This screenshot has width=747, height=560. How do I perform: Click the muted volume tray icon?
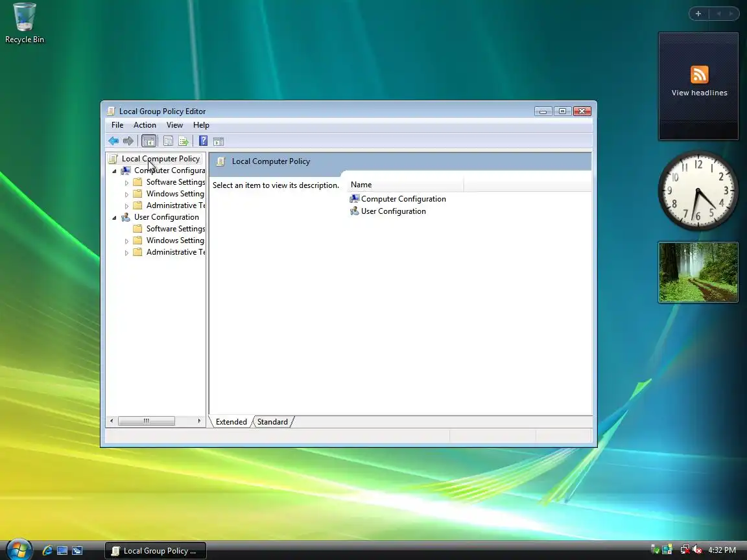pos(698,550)
